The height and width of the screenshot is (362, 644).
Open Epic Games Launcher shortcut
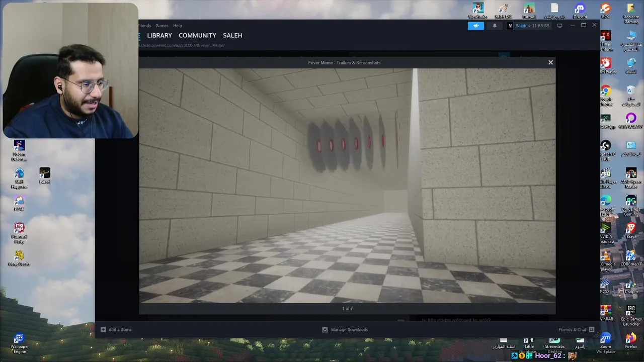[631, 316]
